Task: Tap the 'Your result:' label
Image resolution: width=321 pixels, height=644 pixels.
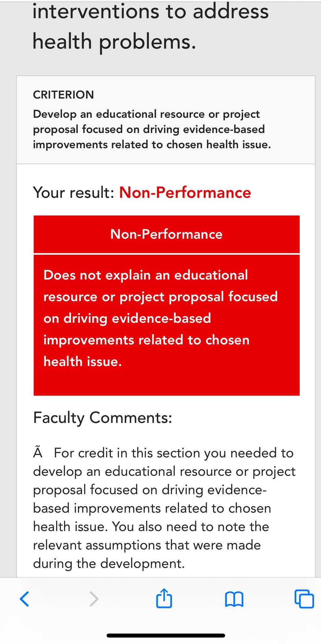Action: point(73,192)
